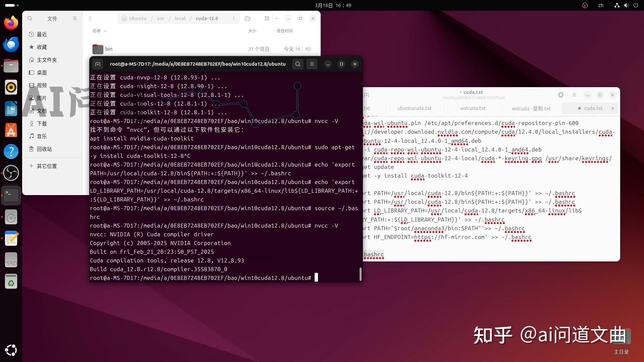Open the terminal hamburger menu

[x=312, y=64]
